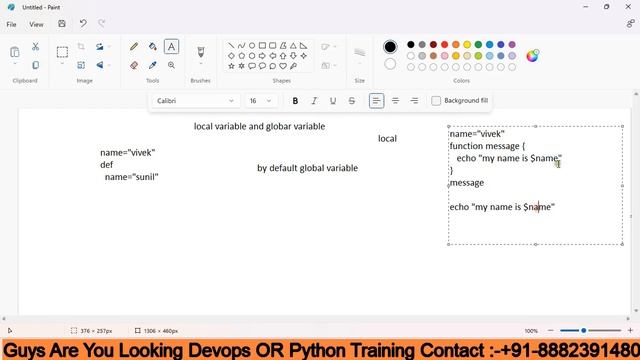This screenshot has height=360, width=640.
Task: Click the Rotate icon
Action: pyautogui.click(x=100, y=47)
